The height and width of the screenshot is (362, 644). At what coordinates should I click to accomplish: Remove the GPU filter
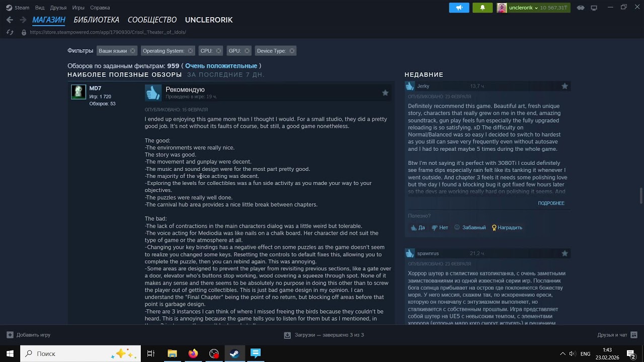coord(247,51)
